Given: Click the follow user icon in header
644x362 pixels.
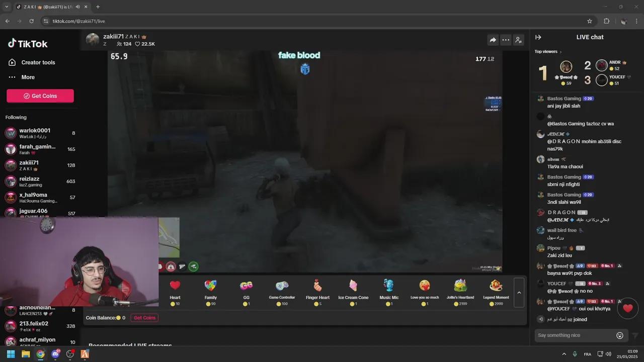Looking at the screenshot, I should [x=519, y=40].
